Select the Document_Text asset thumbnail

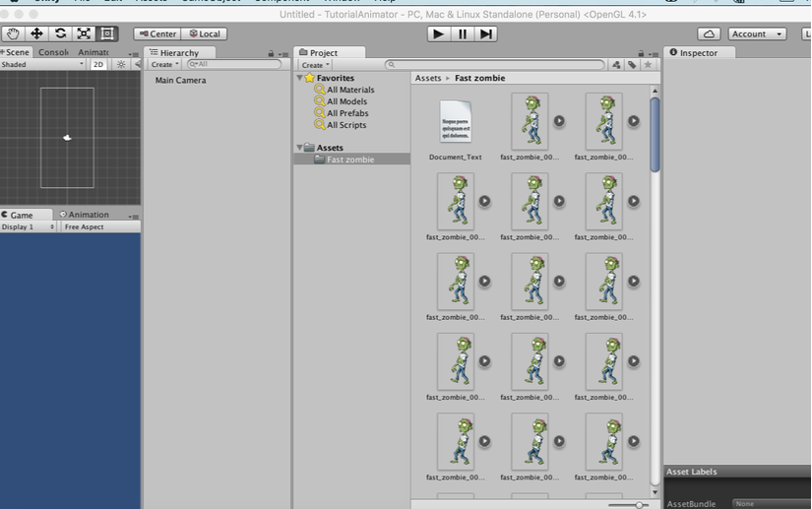[455, 123]
